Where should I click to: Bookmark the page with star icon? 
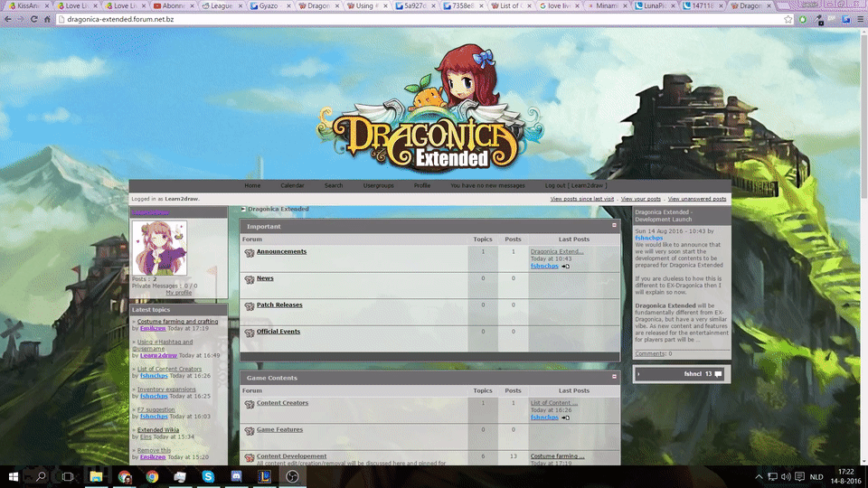click(788, 19)
